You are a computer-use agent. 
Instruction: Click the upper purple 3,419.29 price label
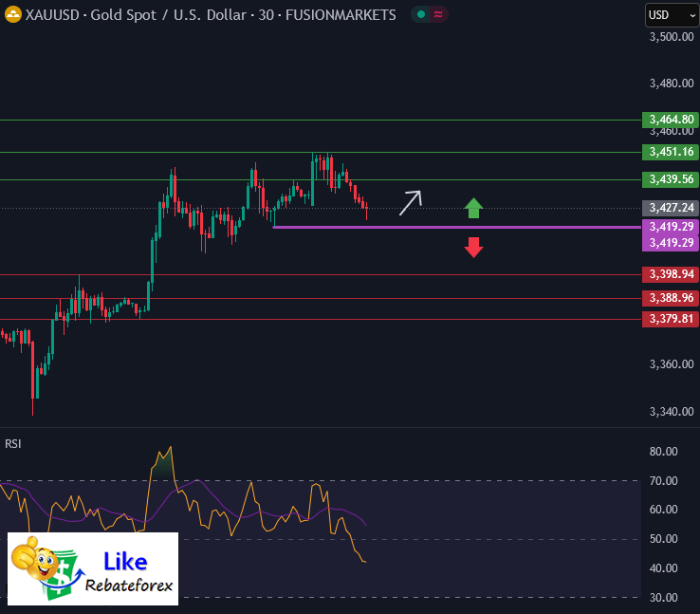[671, 227]
